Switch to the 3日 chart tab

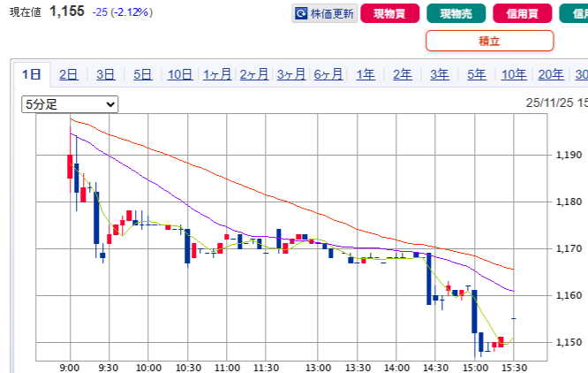[106, 74]
